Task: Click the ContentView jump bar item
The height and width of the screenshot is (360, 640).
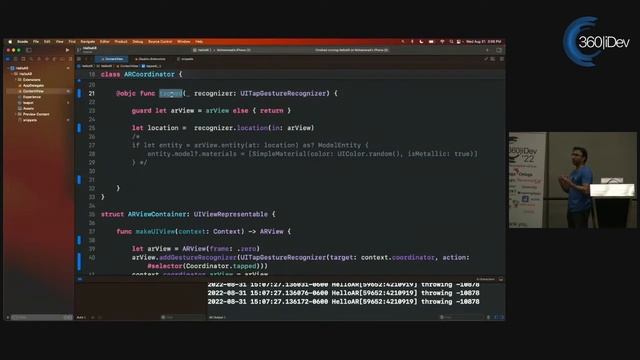Action: tap(128, 66)
